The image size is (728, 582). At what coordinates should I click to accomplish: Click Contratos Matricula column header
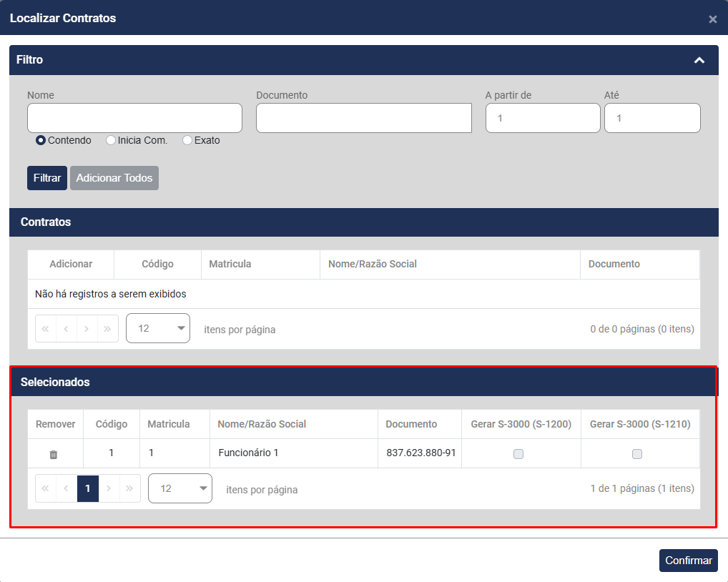coord(260,264)
